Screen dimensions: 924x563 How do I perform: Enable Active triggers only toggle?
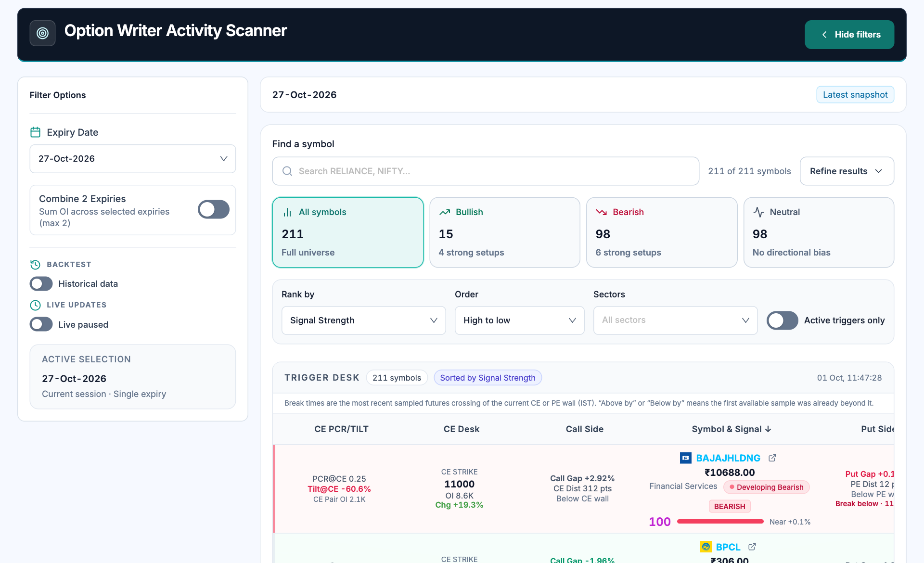(x=783, y=320)
